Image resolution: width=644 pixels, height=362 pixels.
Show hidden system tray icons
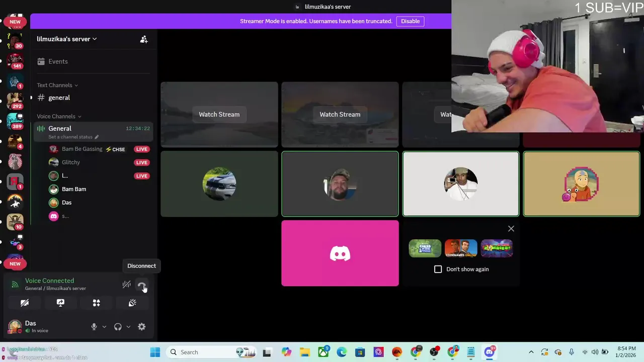pos(531,352)
